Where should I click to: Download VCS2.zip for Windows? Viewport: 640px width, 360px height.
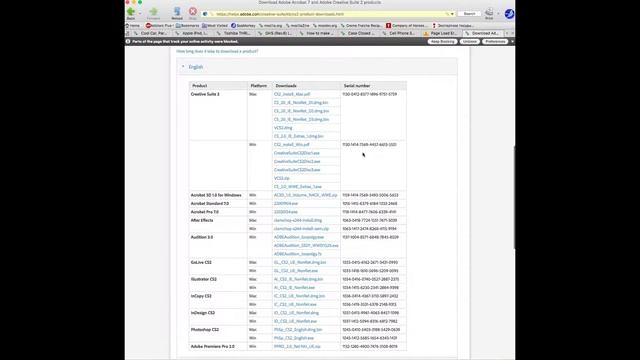[282, 178]
